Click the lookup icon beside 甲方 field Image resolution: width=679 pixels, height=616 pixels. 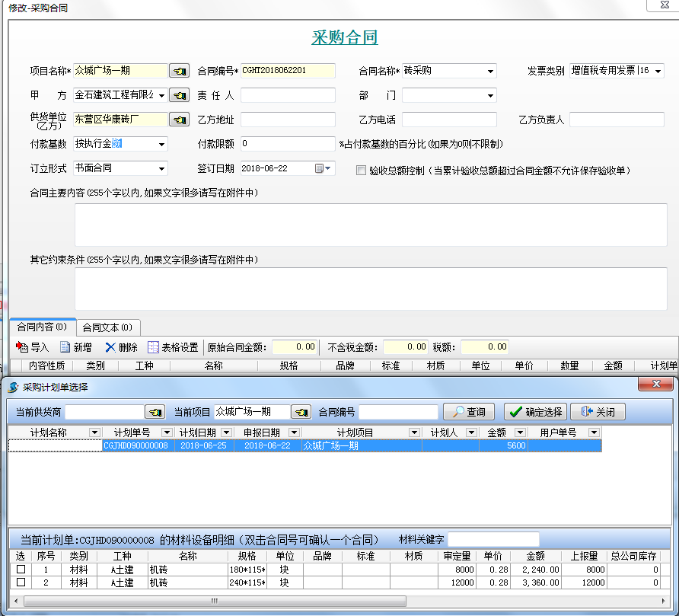179,95
